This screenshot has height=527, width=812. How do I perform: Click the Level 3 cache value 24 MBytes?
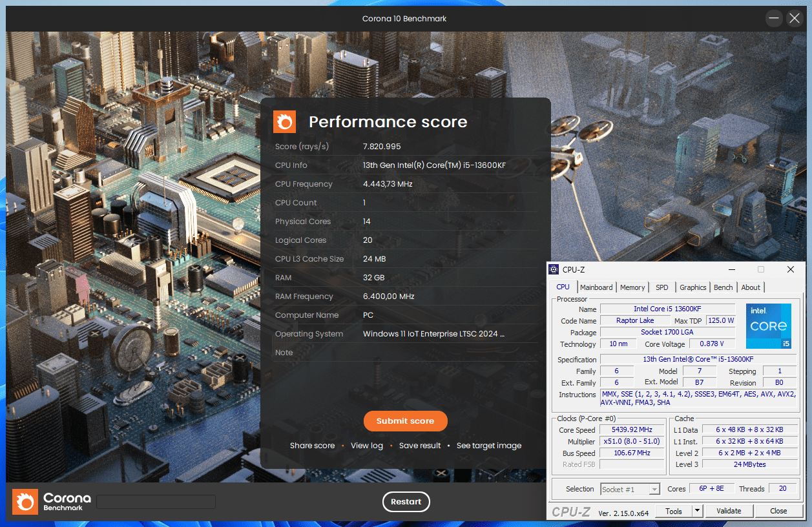pyautogui.click(x=749, y=464)
